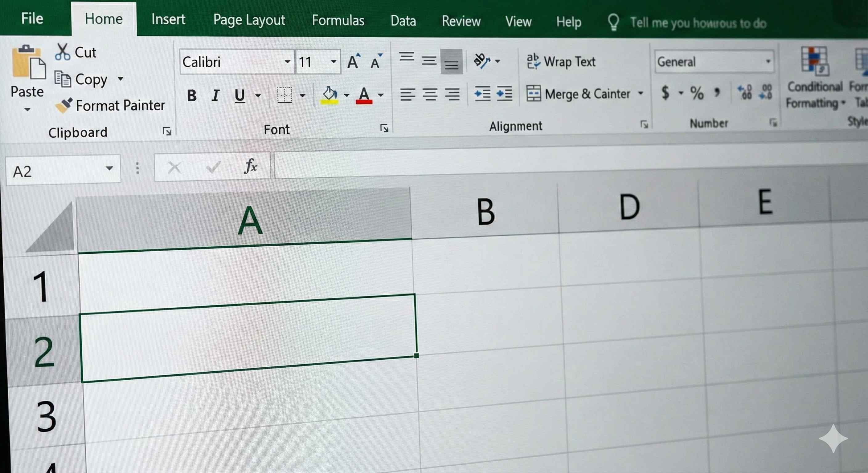Select the Format Painter brush

(64, 105)
